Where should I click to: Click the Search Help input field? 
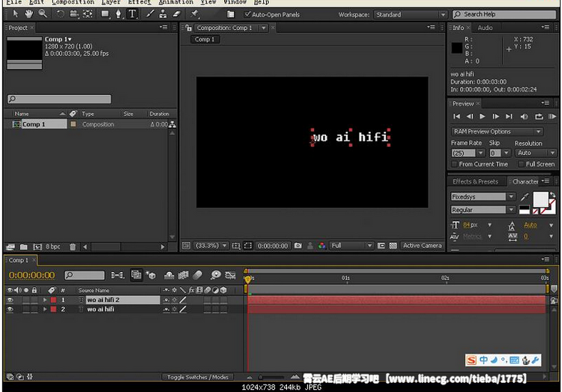pyautogui.click(x=504, y=14)
